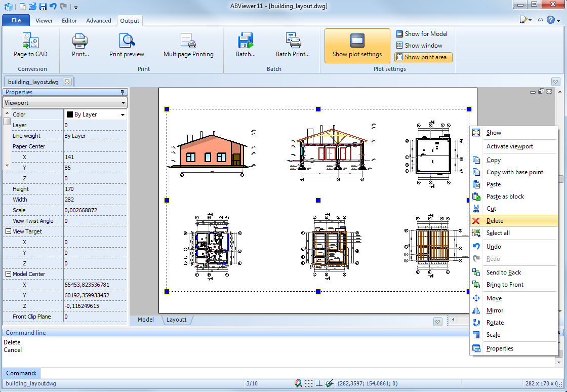
Task: Click top-center viewport grip handle
Action: point(318,109)
